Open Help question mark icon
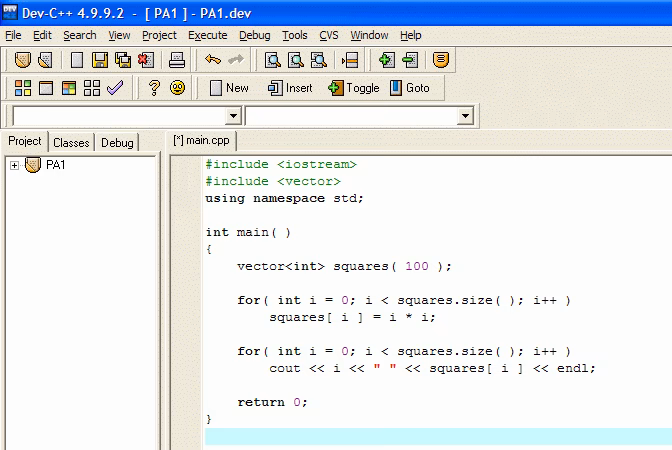The image size is (672, 450). [154, 88]
